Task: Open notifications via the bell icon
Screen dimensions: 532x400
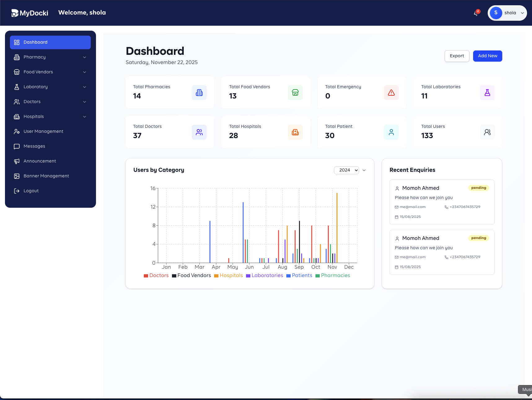Action: click(476, 13)
